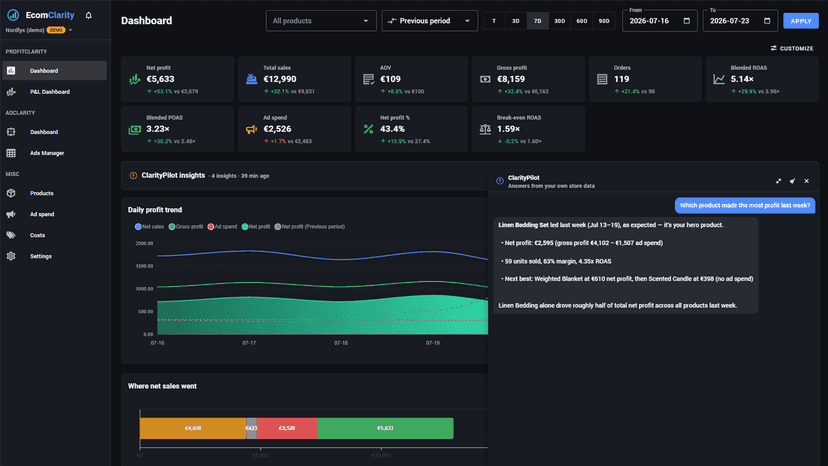
Task: Open the Previous period comparison dropdown
Action: click(430, 21)
